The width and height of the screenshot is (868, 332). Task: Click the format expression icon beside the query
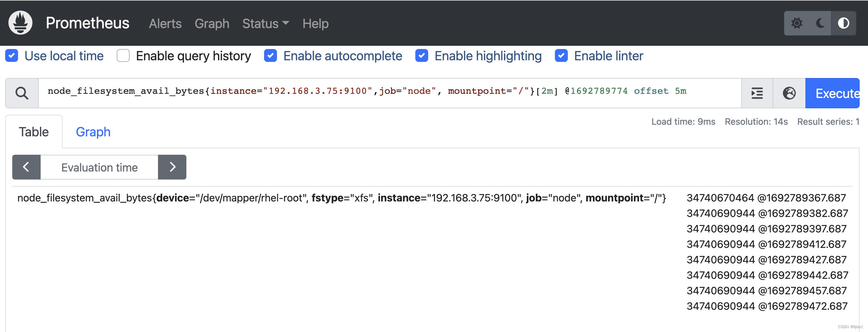757,93
